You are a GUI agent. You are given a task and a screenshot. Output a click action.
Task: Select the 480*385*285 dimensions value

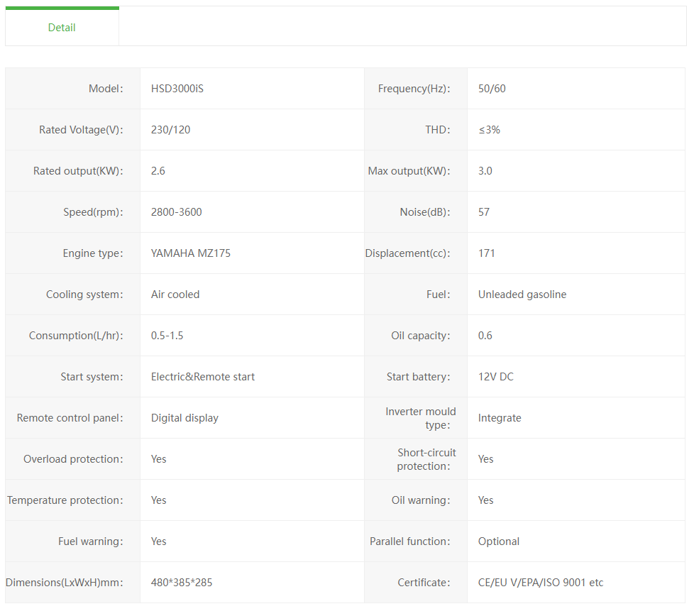[182, 583]
